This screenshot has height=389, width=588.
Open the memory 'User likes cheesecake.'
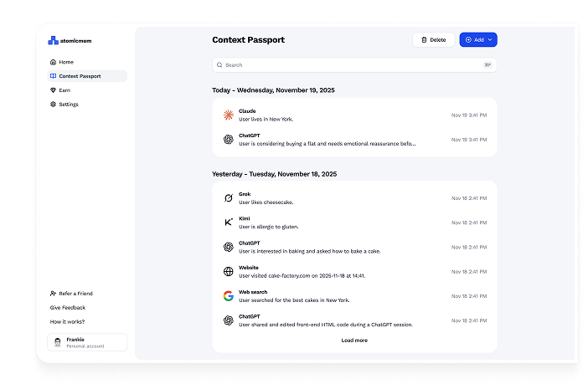pyautogui.click(x=354, y=198)
